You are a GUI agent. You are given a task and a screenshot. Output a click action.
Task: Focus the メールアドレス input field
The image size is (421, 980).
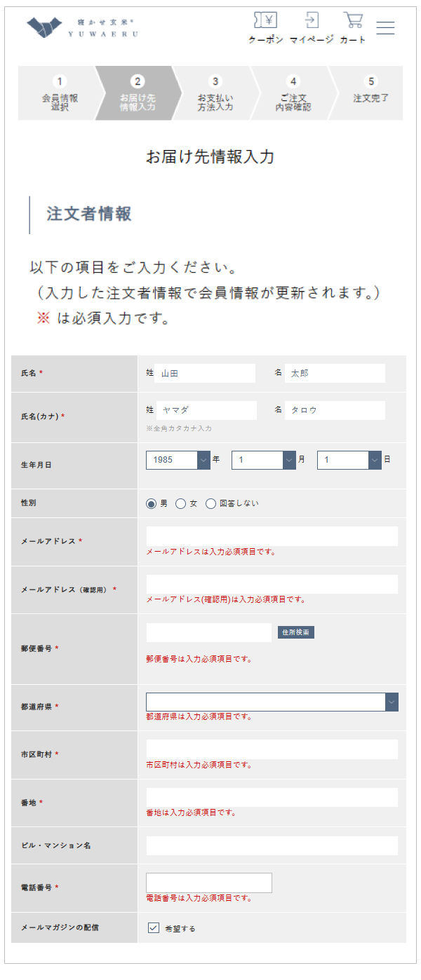[272, 536]
